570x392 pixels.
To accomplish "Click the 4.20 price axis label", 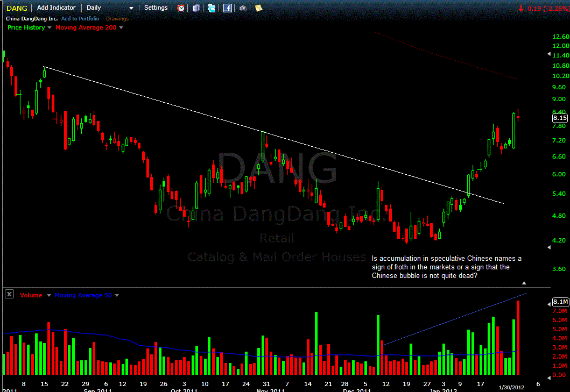I will pos(559,240).
